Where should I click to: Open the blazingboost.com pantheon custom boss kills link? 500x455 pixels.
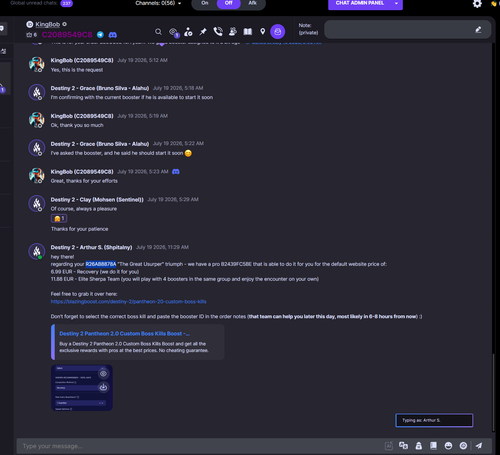(x=128, y=302)
